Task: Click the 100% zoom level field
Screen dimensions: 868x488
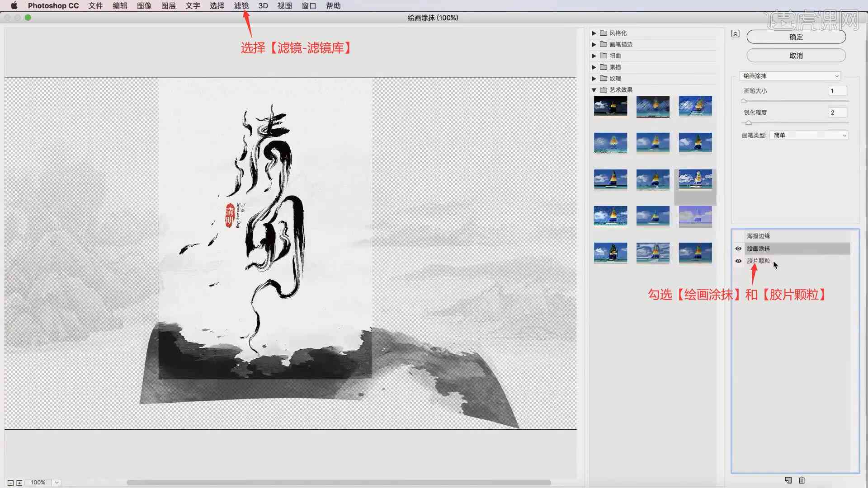Action: click(38, 483)
